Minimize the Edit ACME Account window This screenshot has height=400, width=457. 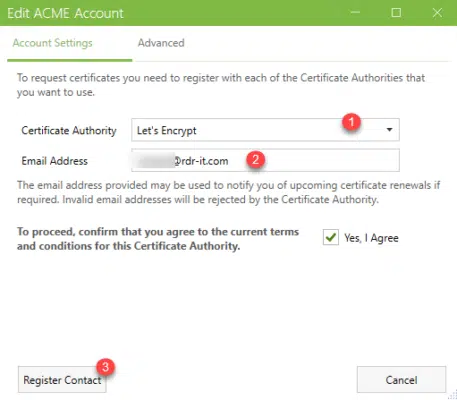(x=355, y=13)
